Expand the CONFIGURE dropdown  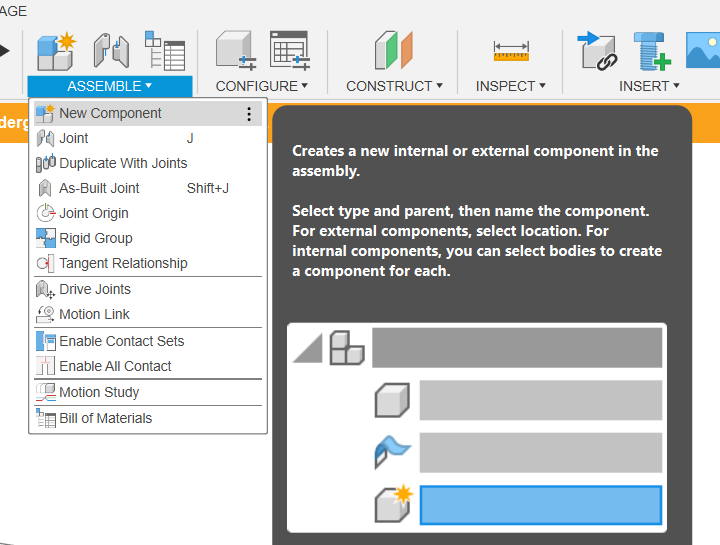[262, 86]
